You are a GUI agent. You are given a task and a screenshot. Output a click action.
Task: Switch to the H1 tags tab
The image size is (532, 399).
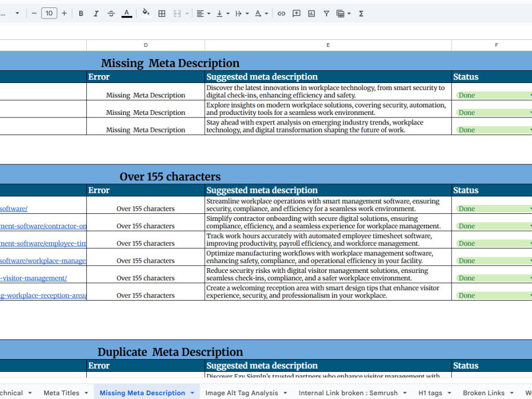430,393
